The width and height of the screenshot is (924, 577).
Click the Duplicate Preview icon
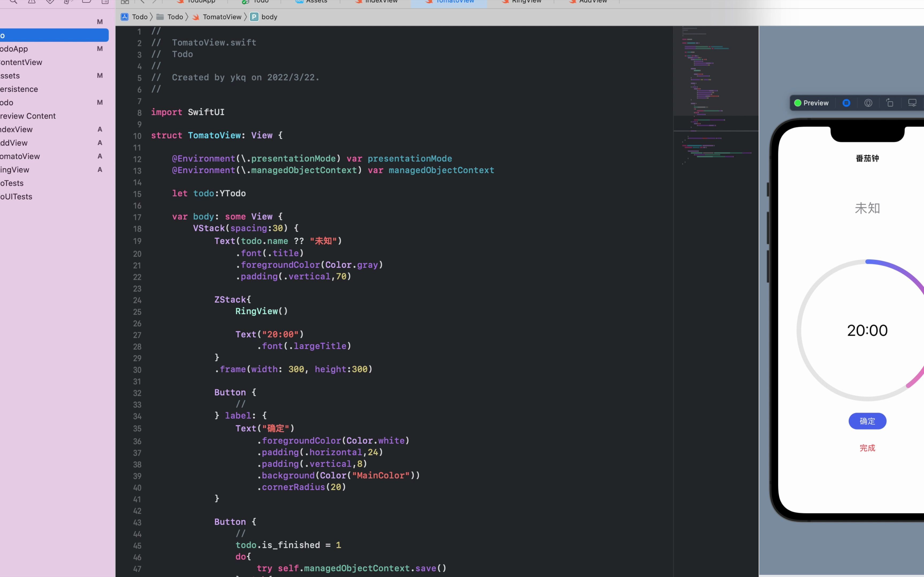890,103
